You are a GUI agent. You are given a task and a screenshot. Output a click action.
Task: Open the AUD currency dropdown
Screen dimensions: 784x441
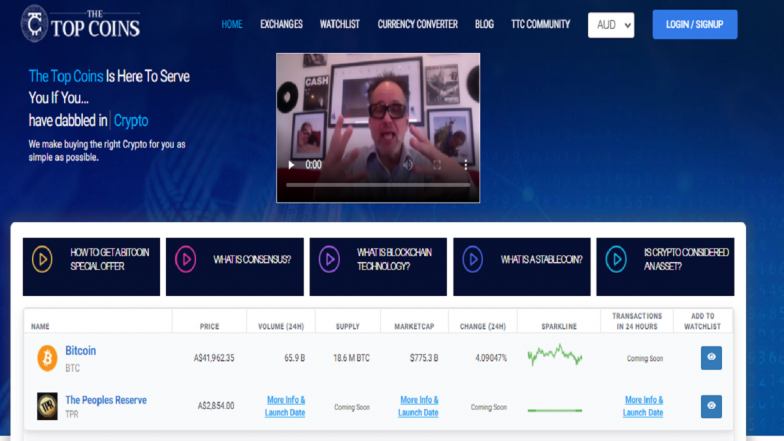pos(611,25)
